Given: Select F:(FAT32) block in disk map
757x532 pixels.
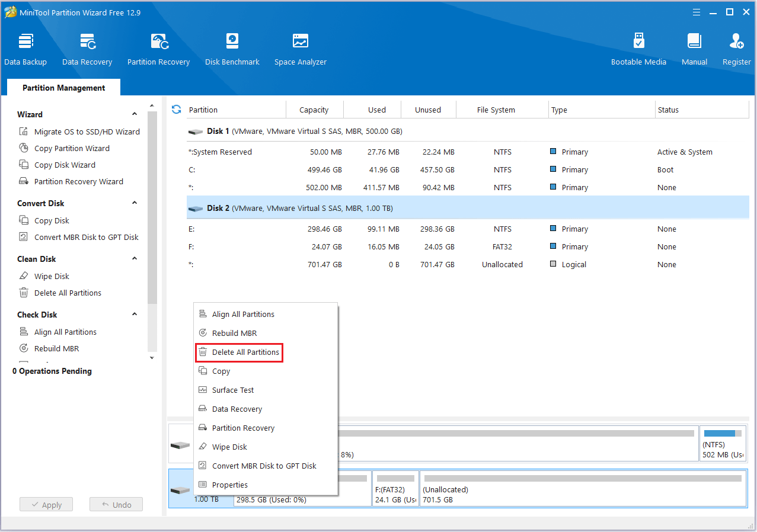Looking at the screenshot, I should [395, 489].
